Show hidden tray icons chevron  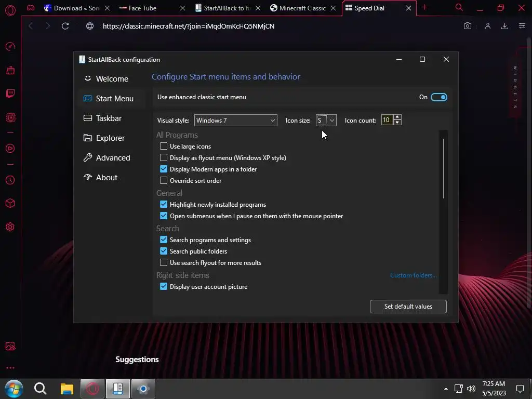coord(446,389)
